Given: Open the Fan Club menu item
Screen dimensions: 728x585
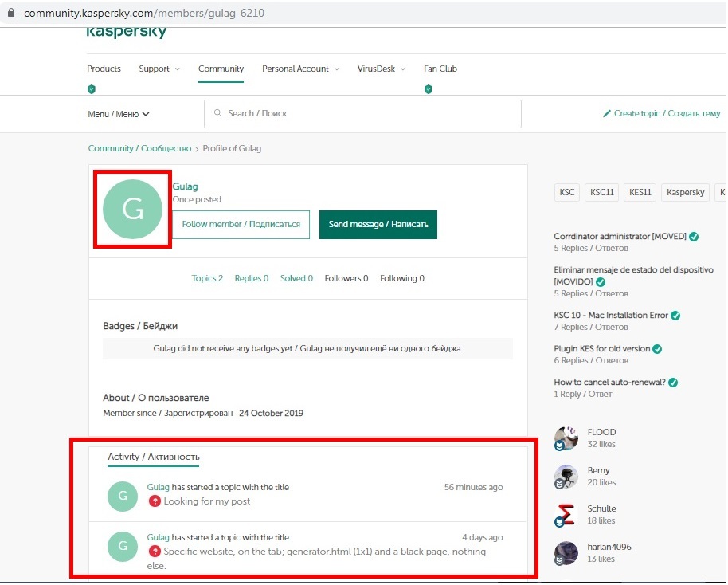Looking at the screenshot, I should point(440,69).
